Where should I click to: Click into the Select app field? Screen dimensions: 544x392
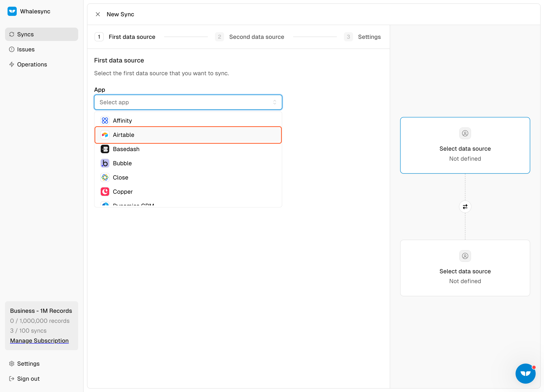(x=188, y=102)
